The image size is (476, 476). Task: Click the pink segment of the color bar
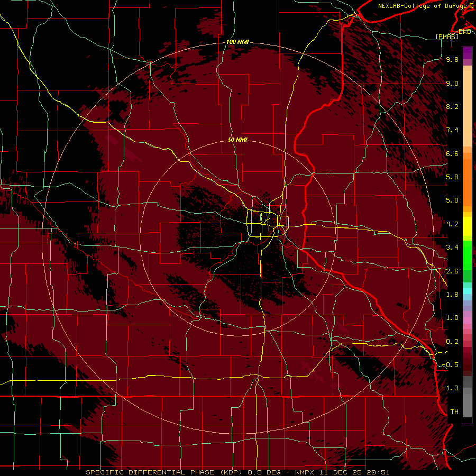[467, 321]
